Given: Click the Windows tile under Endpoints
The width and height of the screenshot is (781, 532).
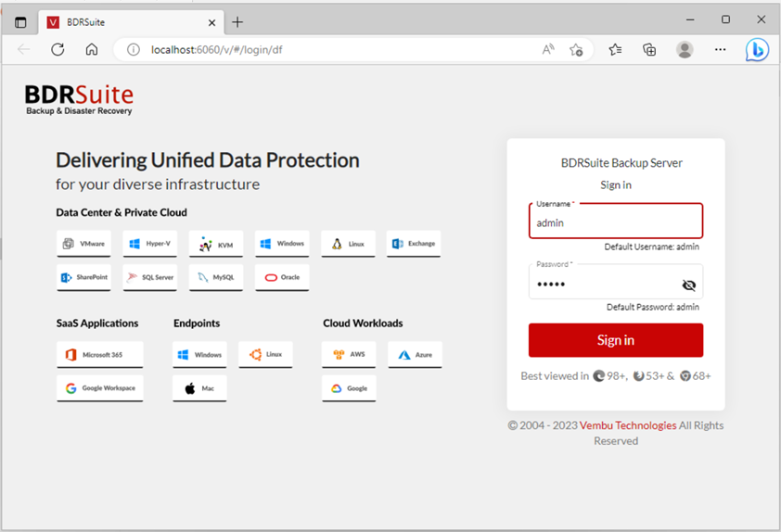Looking at the screenshot, I should (199, 355).
